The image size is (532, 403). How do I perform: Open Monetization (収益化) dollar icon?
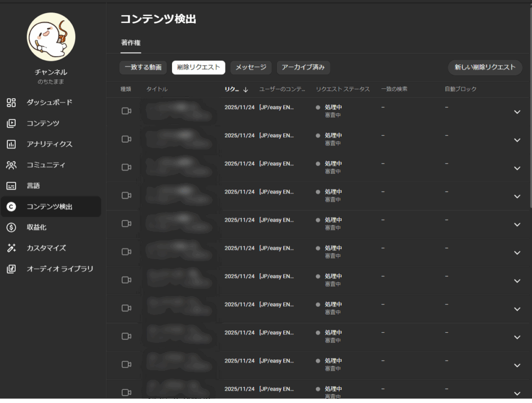[x=11, y=227]
